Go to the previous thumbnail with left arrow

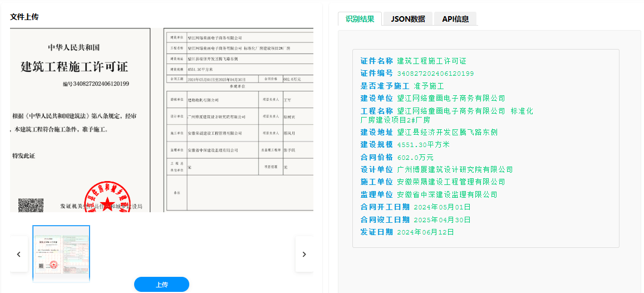coord(19,255)
